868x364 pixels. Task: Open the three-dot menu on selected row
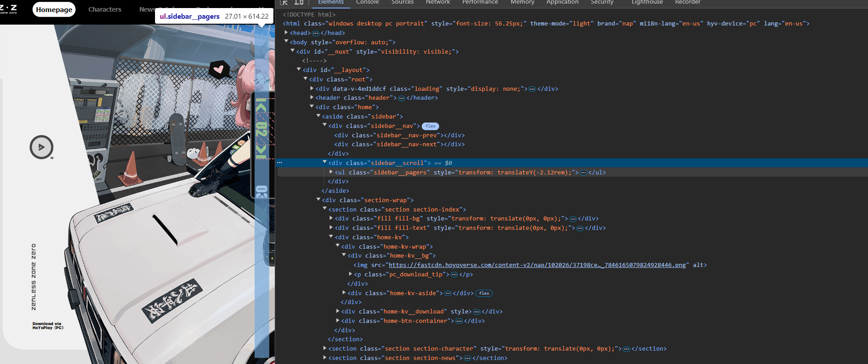tap(280, 163)
